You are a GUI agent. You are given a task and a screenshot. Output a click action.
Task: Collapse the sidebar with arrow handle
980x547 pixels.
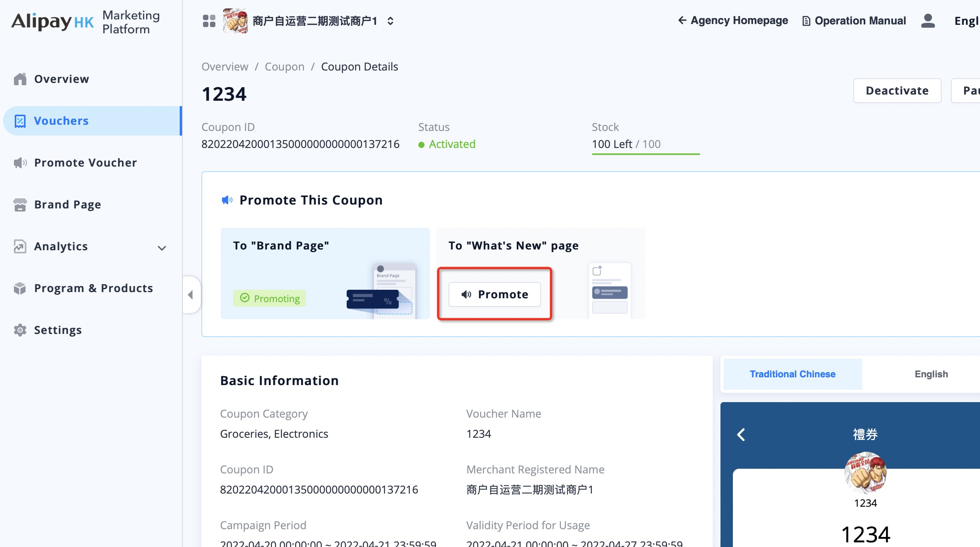pyautogui.click(x=191, y=295)
